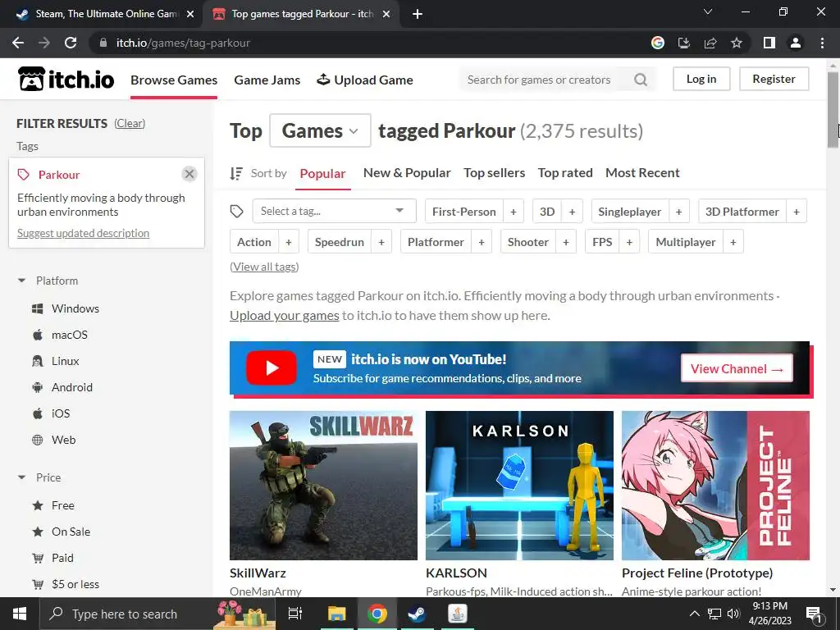
Task: Add 3D Platformer tag with plus button
Action: (x=797, y=212)
